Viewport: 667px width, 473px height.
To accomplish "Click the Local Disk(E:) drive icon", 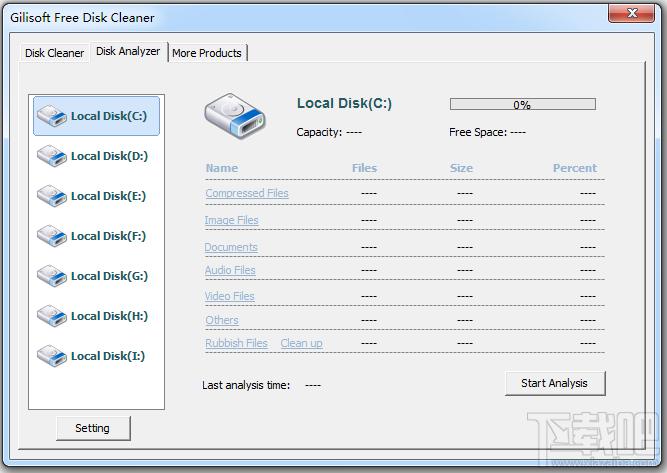I will click(x=51, y=196).
